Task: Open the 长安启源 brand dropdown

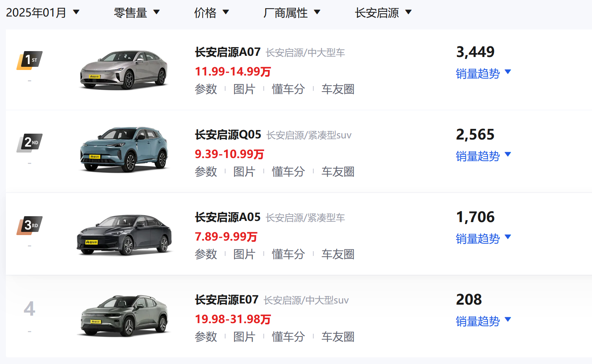Action: (x=383, y=13)
